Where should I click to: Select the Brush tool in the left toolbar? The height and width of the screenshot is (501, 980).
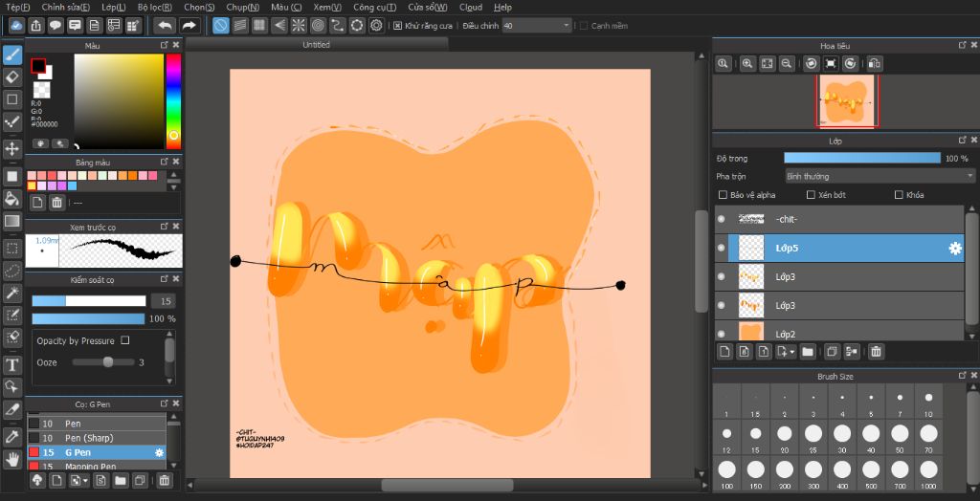click(11, 54)
